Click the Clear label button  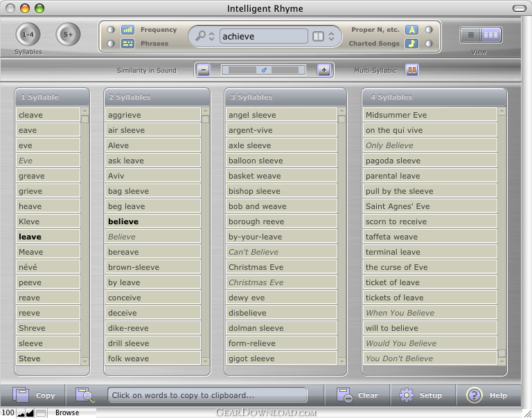point(368,395)
